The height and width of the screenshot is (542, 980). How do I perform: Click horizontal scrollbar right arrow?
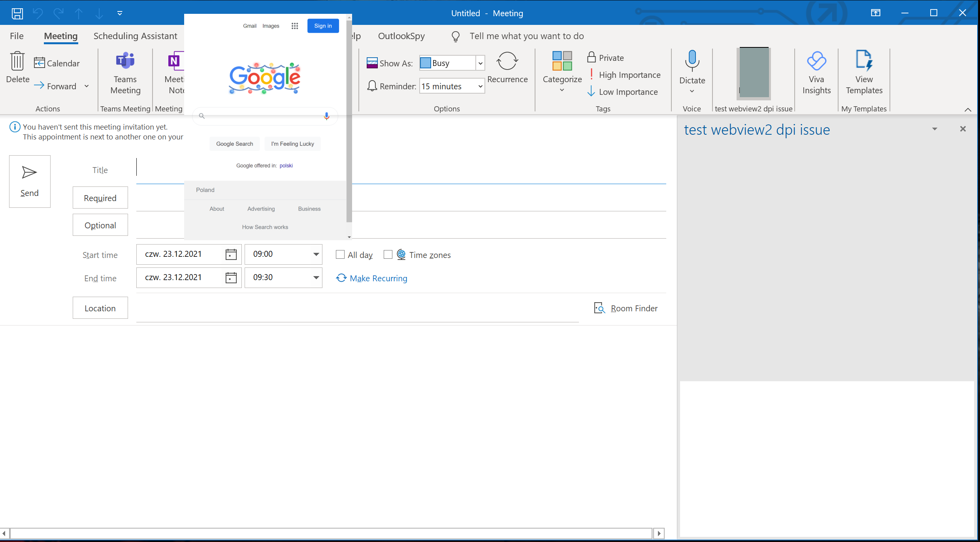[659, 533]
